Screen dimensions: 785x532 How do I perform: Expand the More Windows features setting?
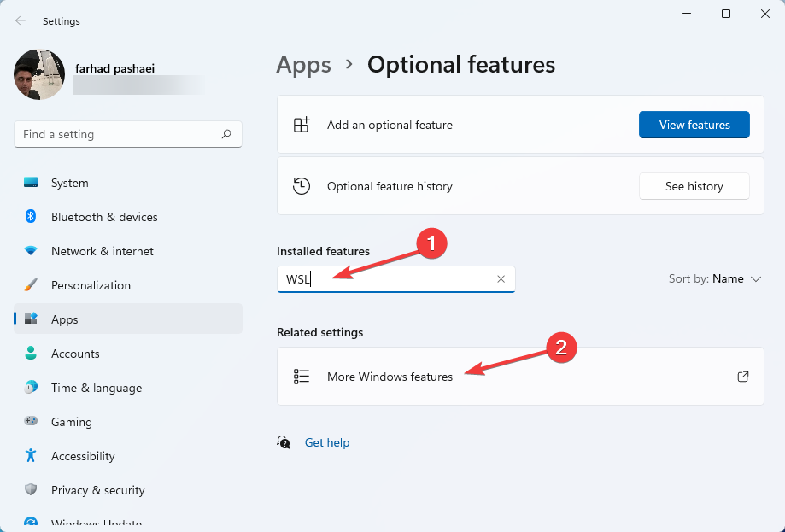[390, 376]
